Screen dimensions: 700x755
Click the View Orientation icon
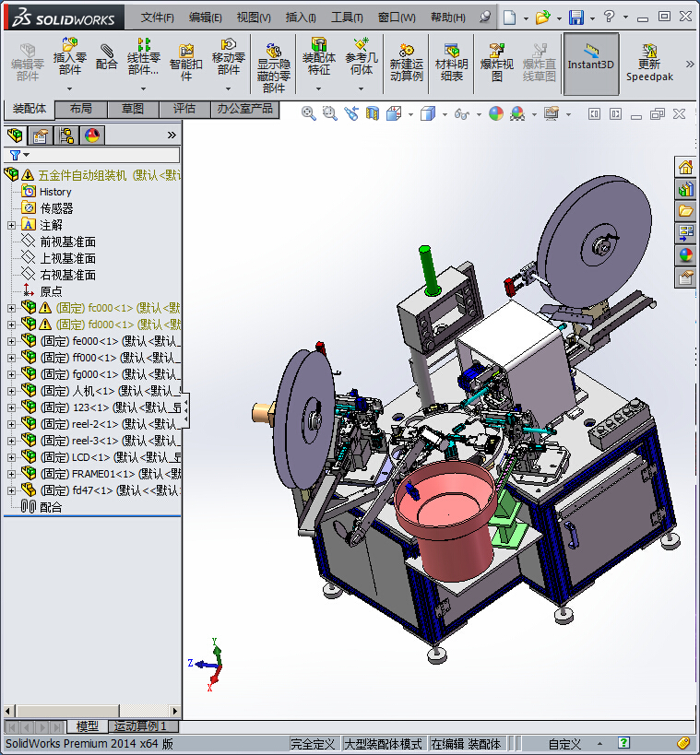(394, 113)
